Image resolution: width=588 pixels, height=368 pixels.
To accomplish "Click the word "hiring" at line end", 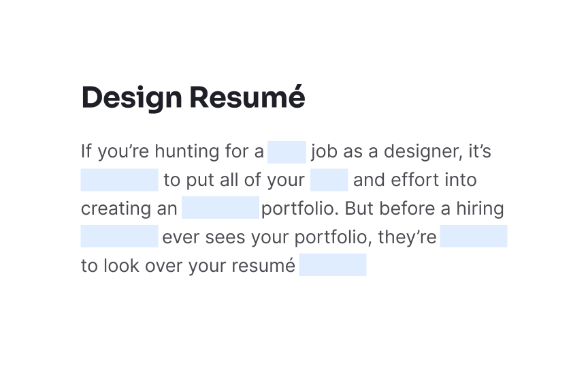I will [480, 209].
